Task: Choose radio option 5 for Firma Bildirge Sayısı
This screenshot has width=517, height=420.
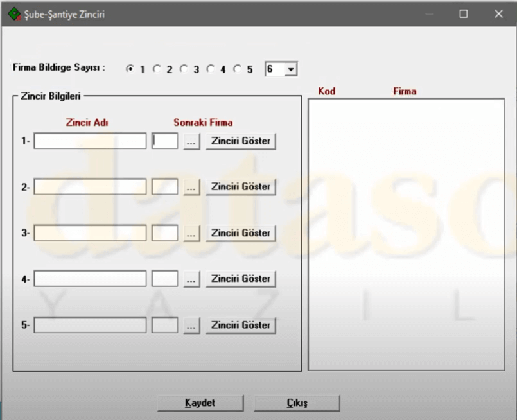Action: (x=237, y=69)
